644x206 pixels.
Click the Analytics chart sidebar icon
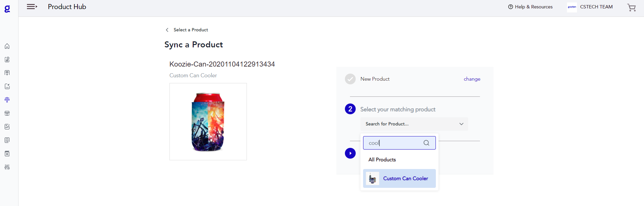coord(7,127)
